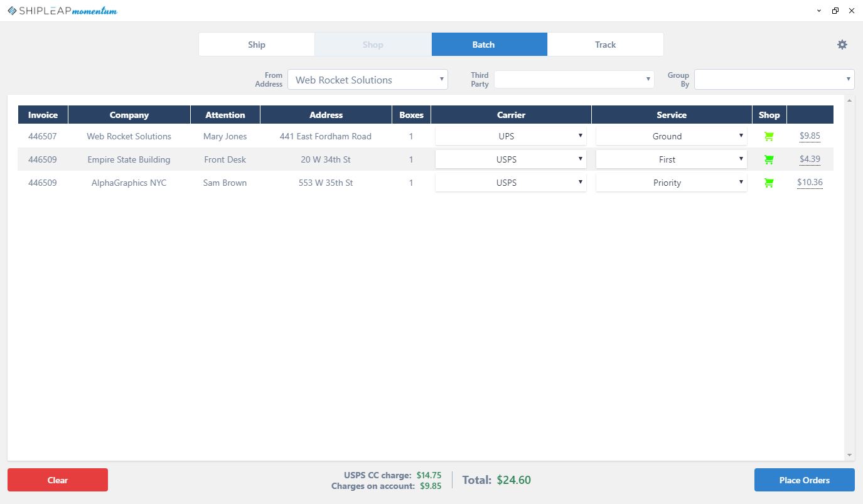The height and width of the screenshot is (504, 863).
Task: Click the 441 East Fordham Road address
Action: click(x=326, y=136)
